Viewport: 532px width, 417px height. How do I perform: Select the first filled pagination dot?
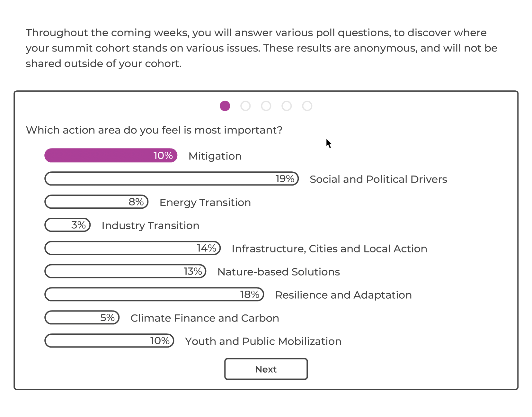click(225, 106)
